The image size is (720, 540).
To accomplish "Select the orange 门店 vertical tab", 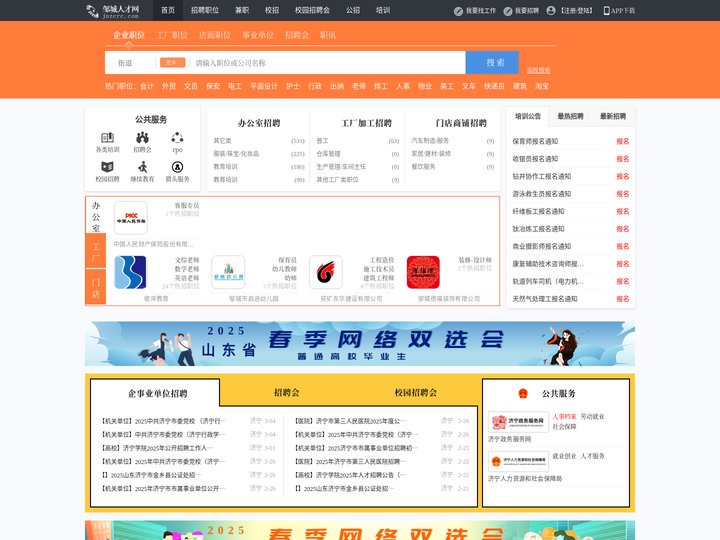I will pos(96,287).
